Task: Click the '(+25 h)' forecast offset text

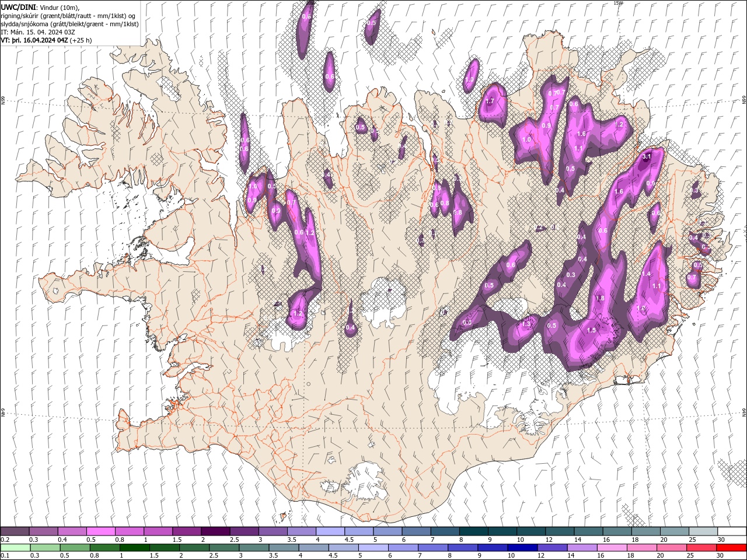Action: [81, 40]
